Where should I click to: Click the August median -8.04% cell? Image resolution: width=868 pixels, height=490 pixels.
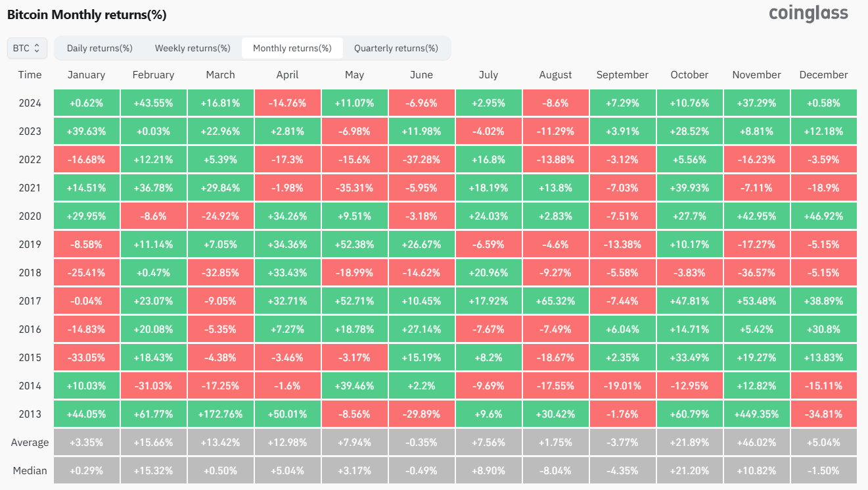555,470
